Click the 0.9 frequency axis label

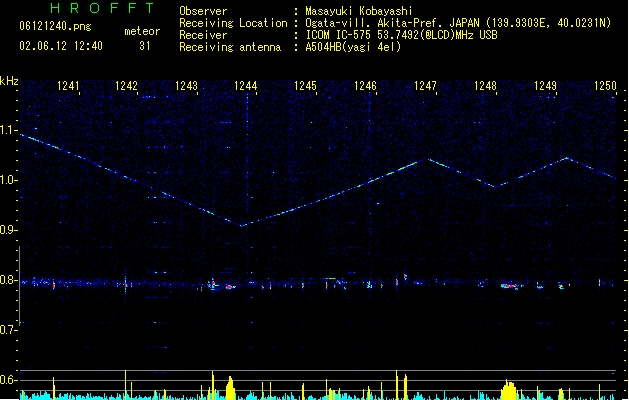pyautogui.click(x=8, y=230)
